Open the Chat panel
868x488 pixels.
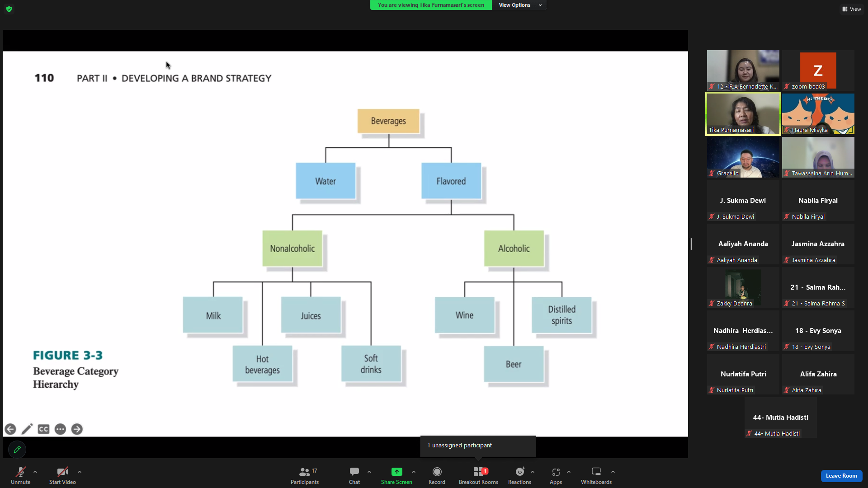(x=354, y=475)
